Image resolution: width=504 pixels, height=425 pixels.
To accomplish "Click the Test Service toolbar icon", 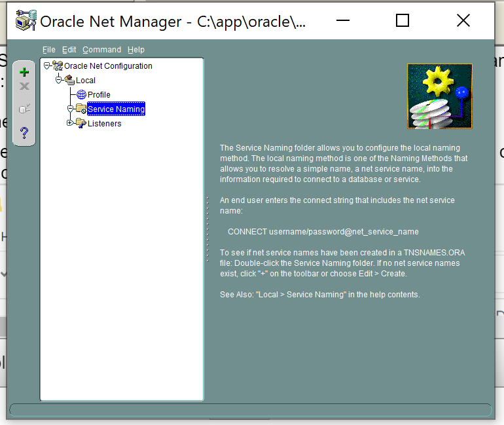I will point(25,109).
